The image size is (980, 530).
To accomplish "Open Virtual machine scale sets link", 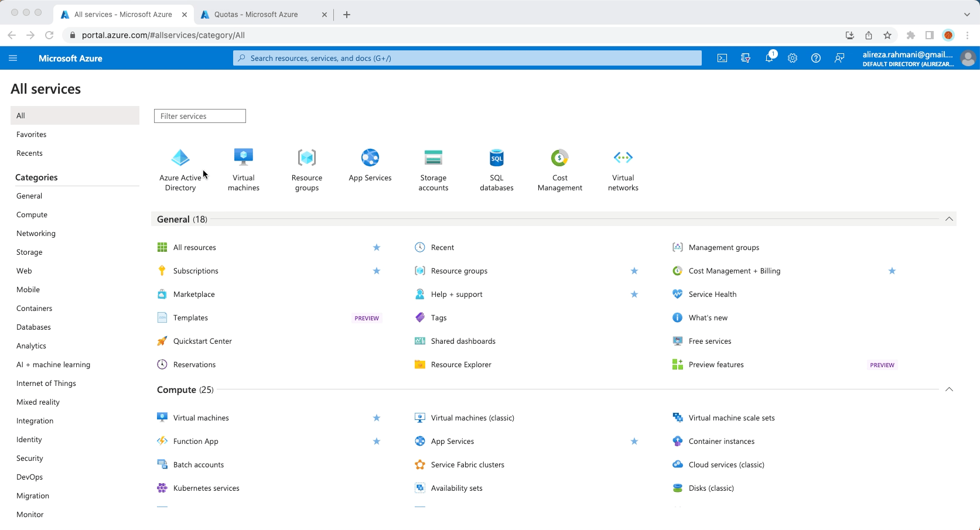I will click(x=732, y=418).
